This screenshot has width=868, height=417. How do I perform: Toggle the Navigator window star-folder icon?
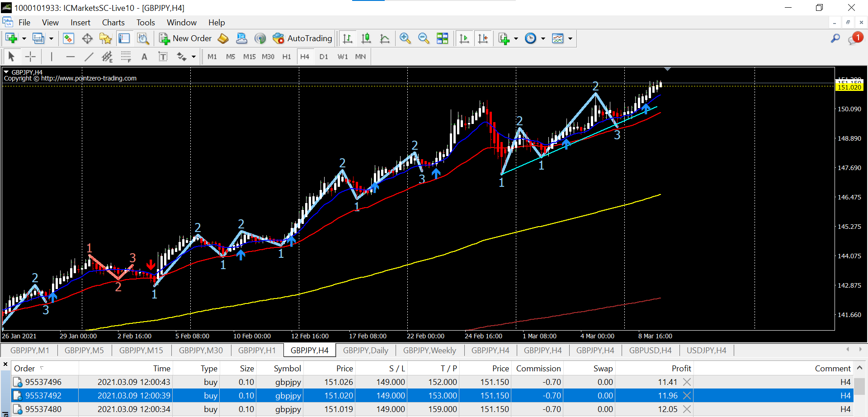pyautogui.click(x=105, y=38)
